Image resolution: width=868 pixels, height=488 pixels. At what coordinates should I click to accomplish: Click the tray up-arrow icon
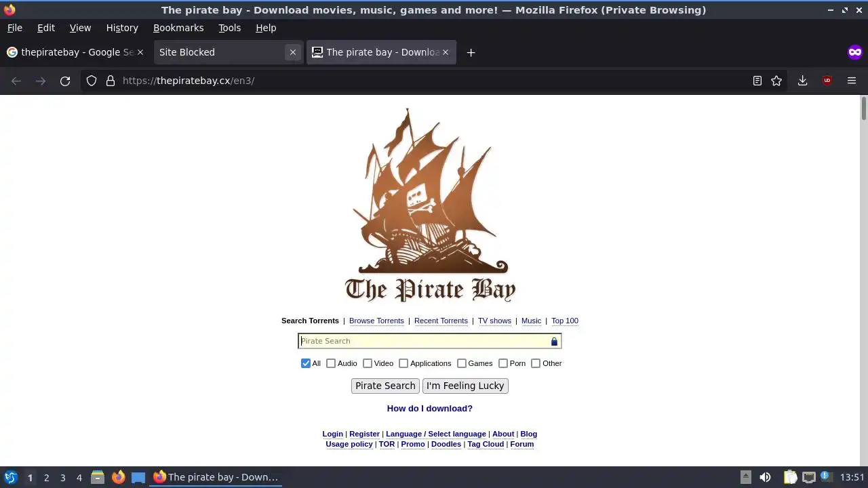tap(745, 477)
